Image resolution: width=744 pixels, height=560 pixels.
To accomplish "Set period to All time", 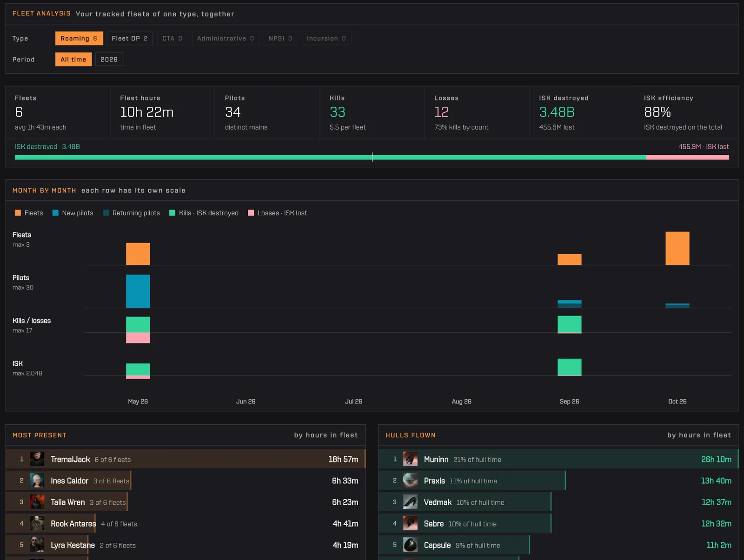I will [x=73, y=59].
